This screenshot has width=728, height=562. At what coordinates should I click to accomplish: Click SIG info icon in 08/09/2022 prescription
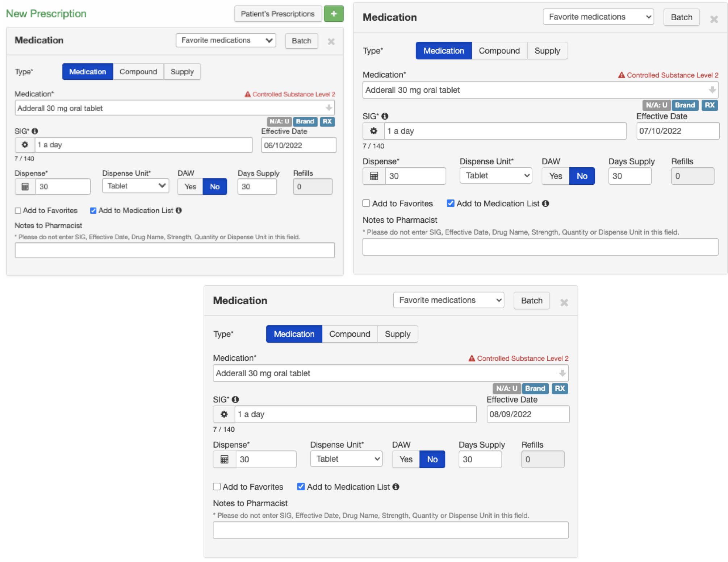(235, 399)
